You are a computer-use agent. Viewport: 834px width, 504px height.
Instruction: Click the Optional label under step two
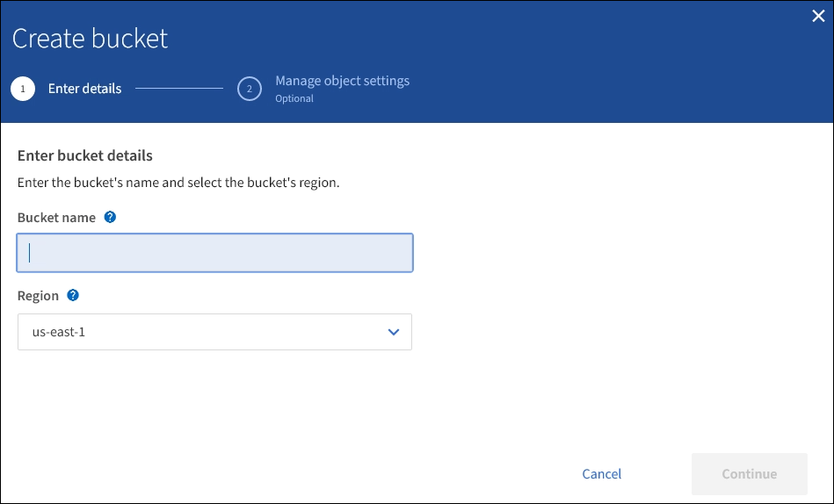tap(294, 98)
